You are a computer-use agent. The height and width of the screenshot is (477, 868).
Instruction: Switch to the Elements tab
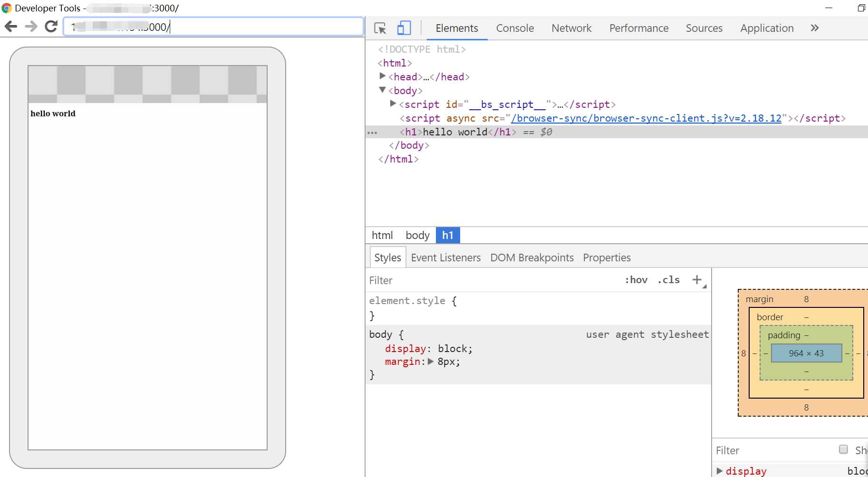pyautogui.click(x=457, y=29)
